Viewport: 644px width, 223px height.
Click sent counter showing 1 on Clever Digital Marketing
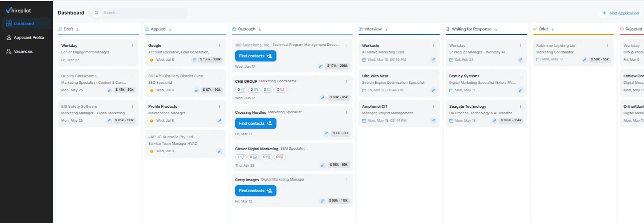pos(241,157)
